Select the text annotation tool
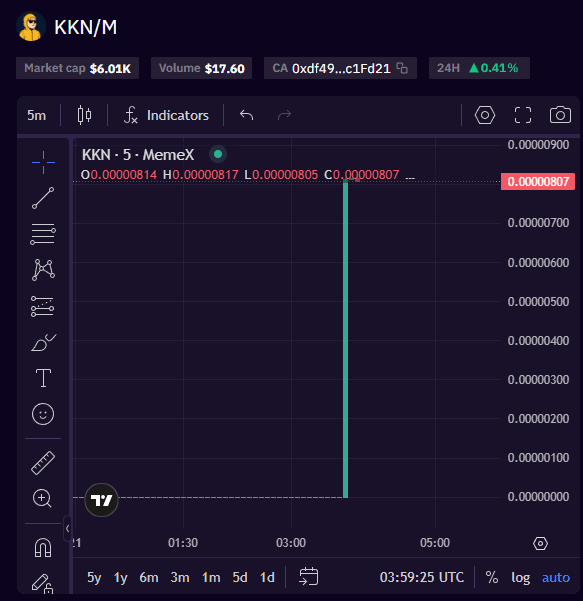This screenshot has width=583, height=601. pos(43,378)
